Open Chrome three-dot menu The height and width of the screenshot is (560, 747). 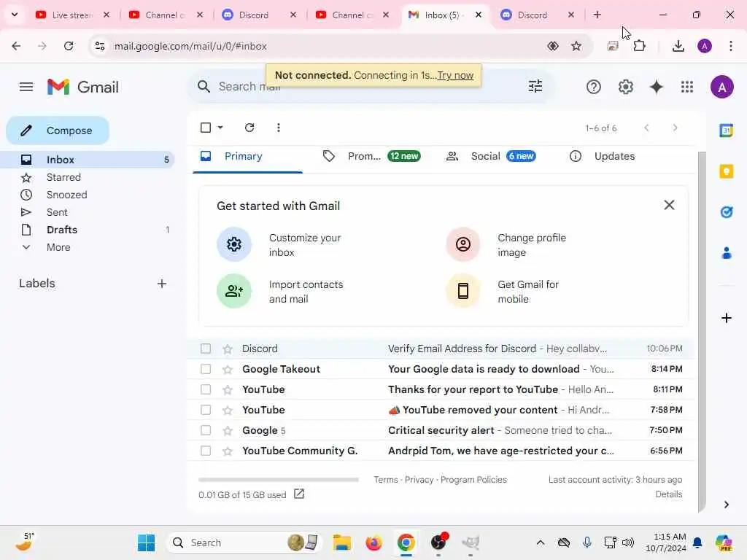point(731,46)
